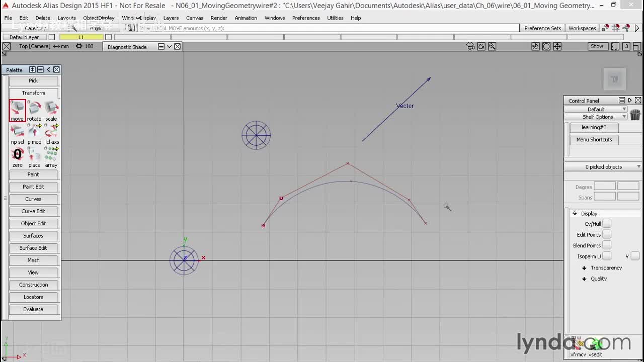Open the Shelf Options dropdown

tap(596, 117)
